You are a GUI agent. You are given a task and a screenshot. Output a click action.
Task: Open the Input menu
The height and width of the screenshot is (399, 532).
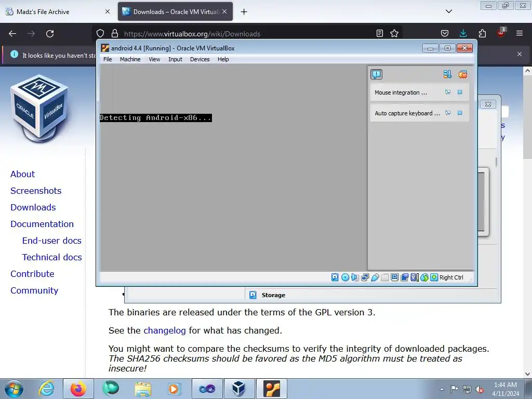(175, 59)
